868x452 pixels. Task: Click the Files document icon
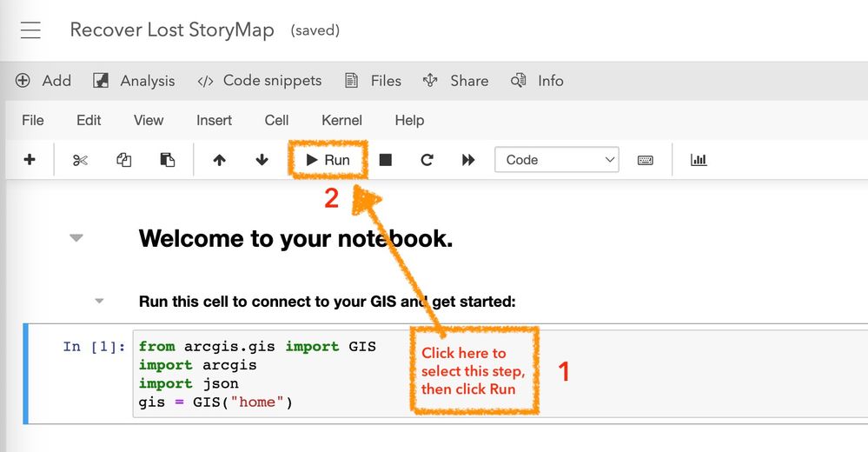click(352, 81)
